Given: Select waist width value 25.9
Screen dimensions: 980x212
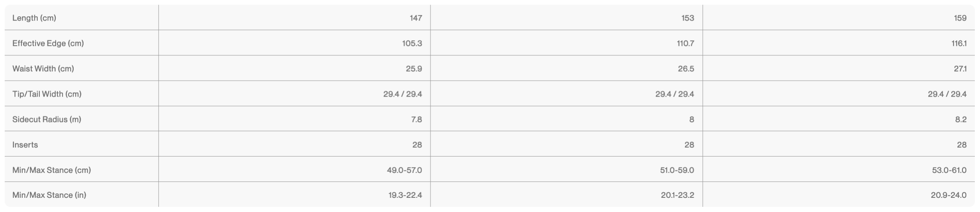Looking at the screenshot, I should 414,69.
